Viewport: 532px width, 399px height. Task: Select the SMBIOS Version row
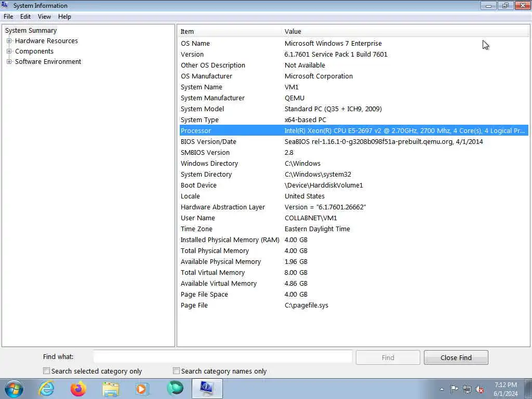pyautogui.click(x=354, y=152)
